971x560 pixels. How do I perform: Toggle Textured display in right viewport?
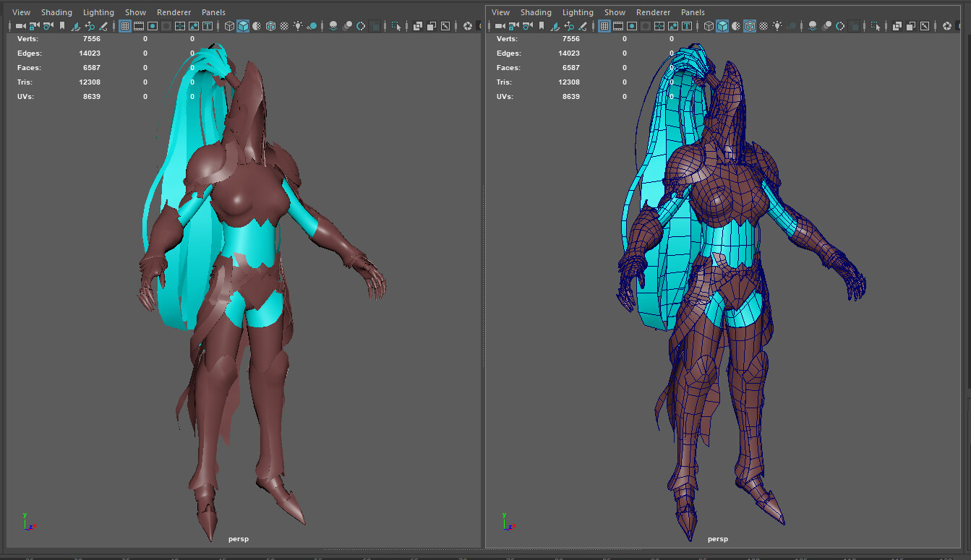click(x=763, y=26)
